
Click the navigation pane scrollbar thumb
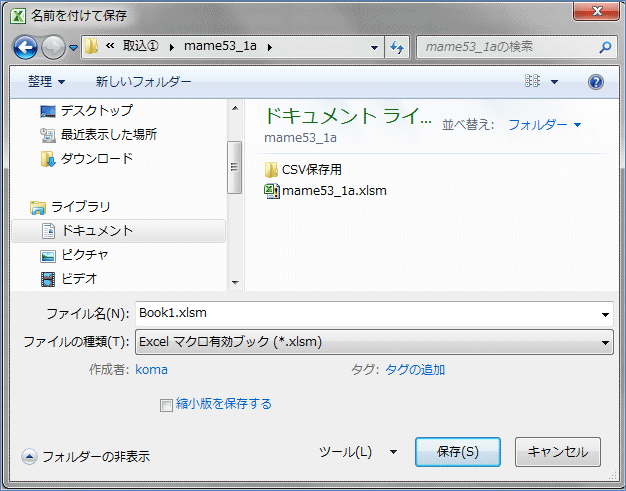[234, 167]
